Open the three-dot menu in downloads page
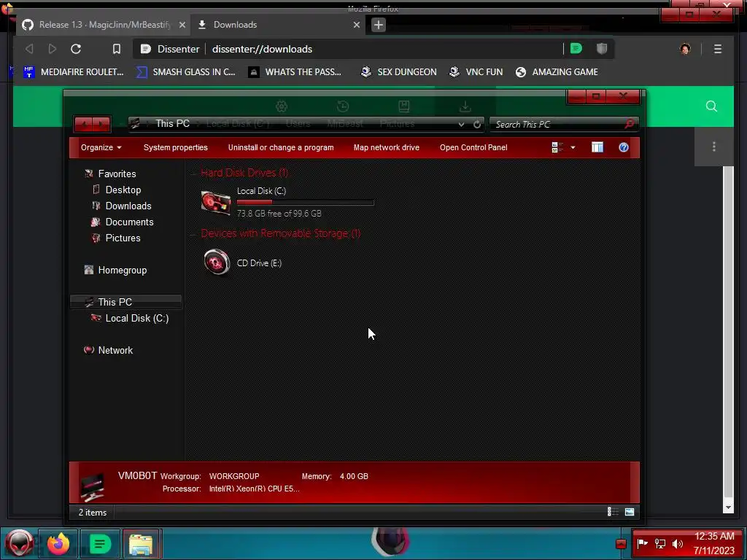 [x=713, y=147]
